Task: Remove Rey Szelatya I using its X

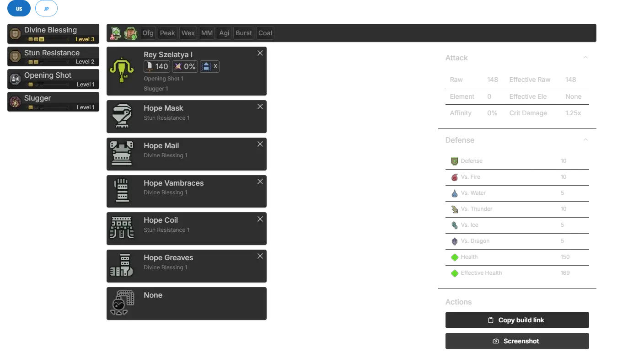Action: (x=260, y=53)
